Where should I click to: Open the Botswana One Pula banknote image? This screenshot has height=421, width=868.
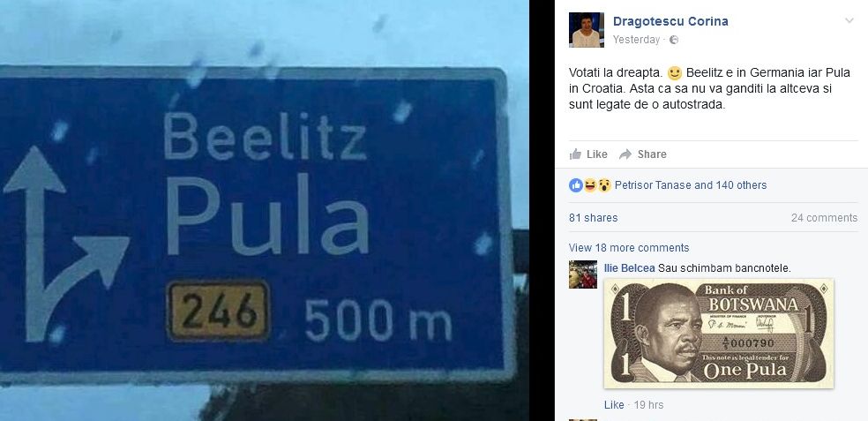click(719, 334)
